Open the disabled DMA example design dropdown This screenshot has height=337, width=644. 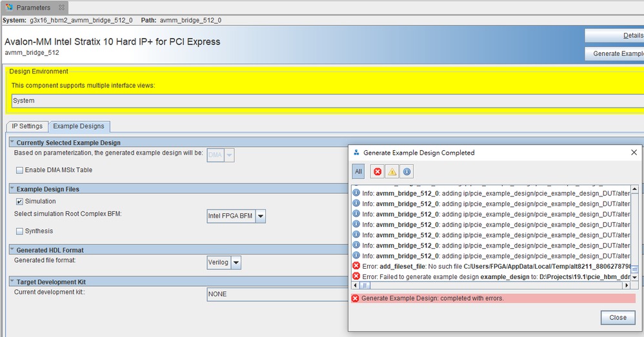[229, 155]
